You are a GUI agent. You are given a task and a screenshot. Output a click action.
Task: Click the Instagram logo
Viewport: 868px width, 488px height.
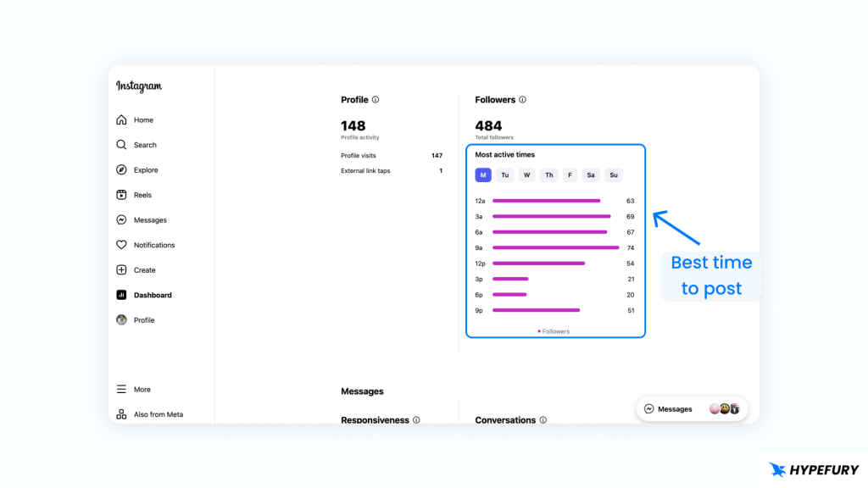pyautogui.click(x=139, y=86)
